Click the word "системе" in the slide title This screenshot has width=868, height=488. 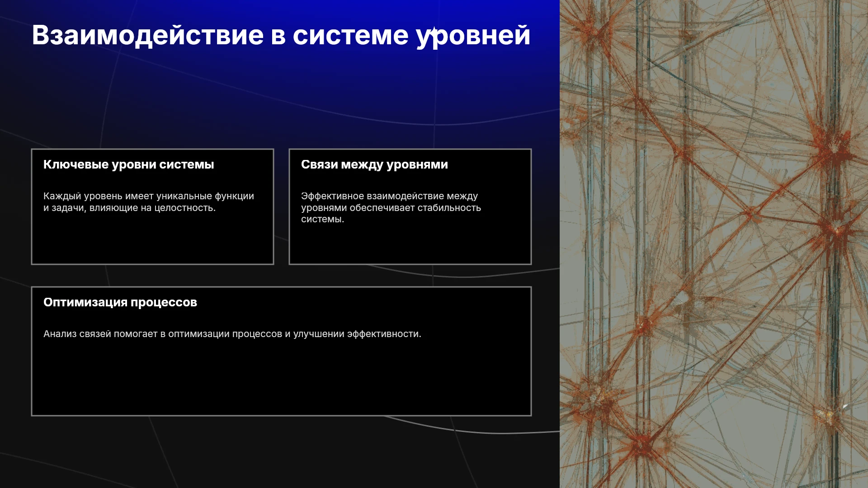[350, 36]
